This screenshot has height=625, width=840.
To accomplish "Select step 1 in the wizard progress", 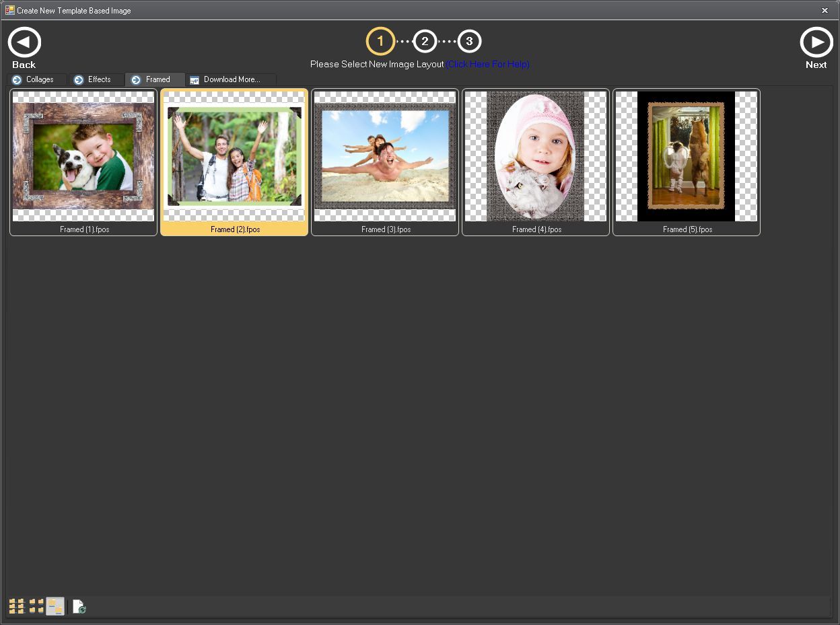I will coord(380,41).
